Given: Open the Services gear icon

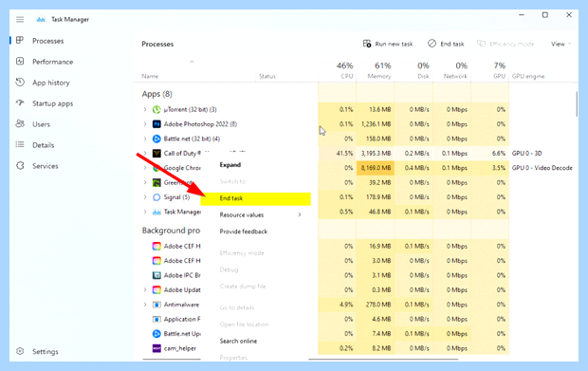Looking at the screenshot, I should pyautogui.click(x=20, y=165).
